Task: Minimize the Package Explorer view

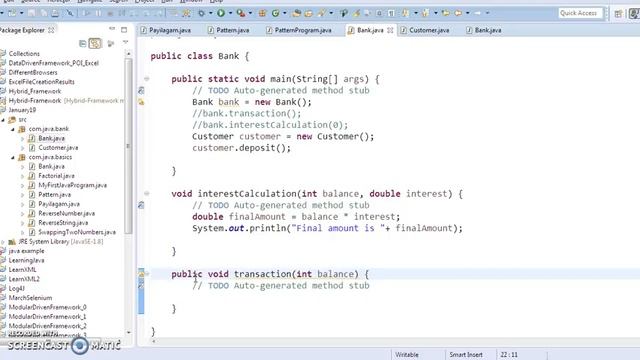Action: 112,29
